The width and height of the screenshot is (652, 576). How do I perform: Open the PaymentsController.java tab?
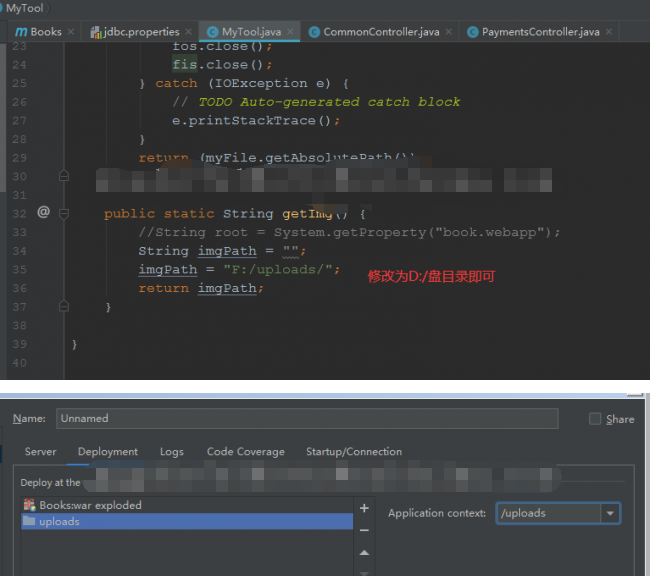[x=541, y=32]
